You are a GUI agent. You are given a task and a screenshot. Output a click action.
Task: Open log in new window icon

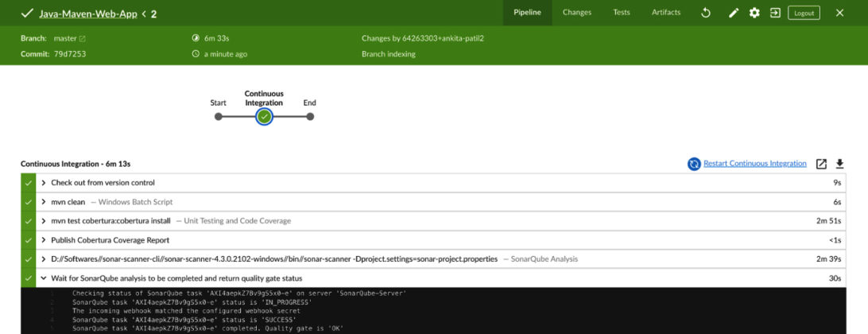click(x=822, y=164)
